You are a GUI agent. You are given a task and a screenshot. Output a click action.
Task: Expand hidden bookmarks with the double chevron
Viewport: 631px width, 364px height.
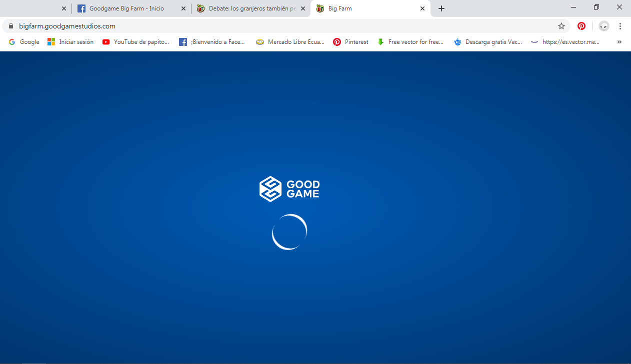(619, 42)
